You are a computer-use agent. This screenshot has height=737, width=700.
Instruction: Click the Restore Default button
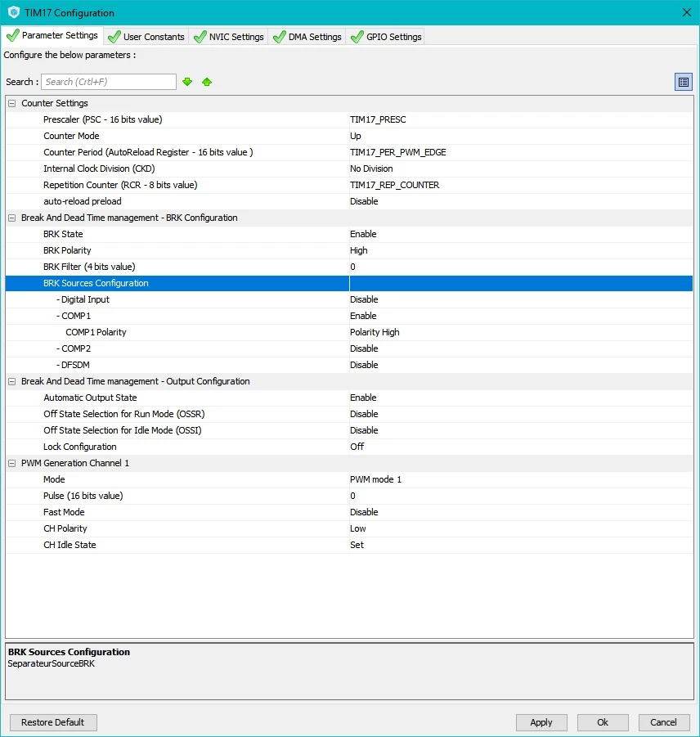pyautogui.click(x=52, y=722)
